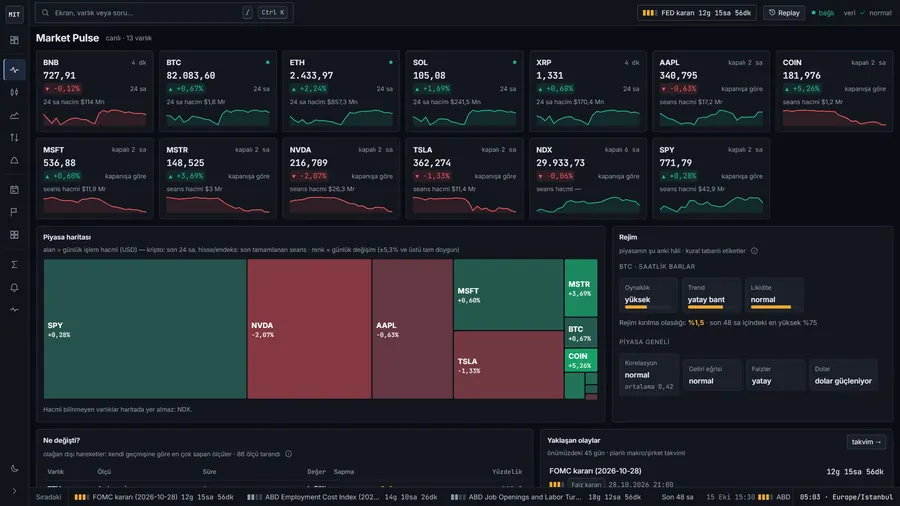The height and width of the screenshot is (506, 900).
Task: Open the SOL asset card
Action: click(x=464, y=92)
